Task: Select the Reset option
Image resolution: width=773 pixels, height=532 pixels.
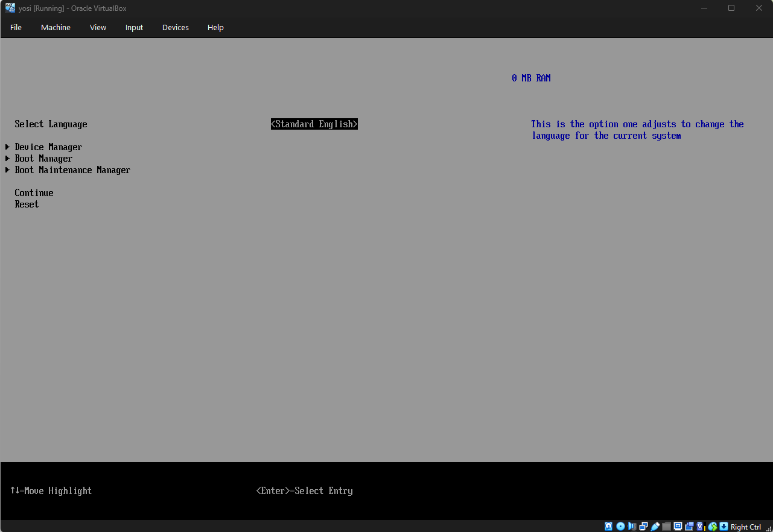Action: 27,204
